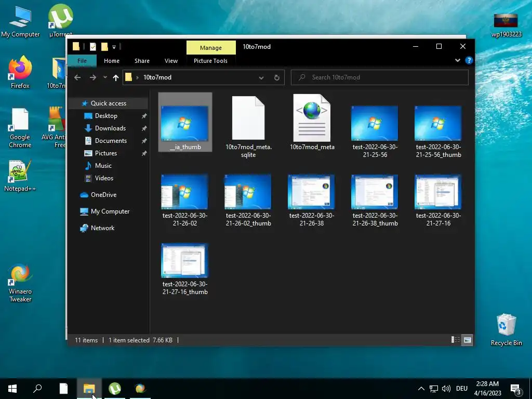The image size is (532, 399).
Task: Select OneDrive in navigation pane
Action: click(x=103, y=195)
